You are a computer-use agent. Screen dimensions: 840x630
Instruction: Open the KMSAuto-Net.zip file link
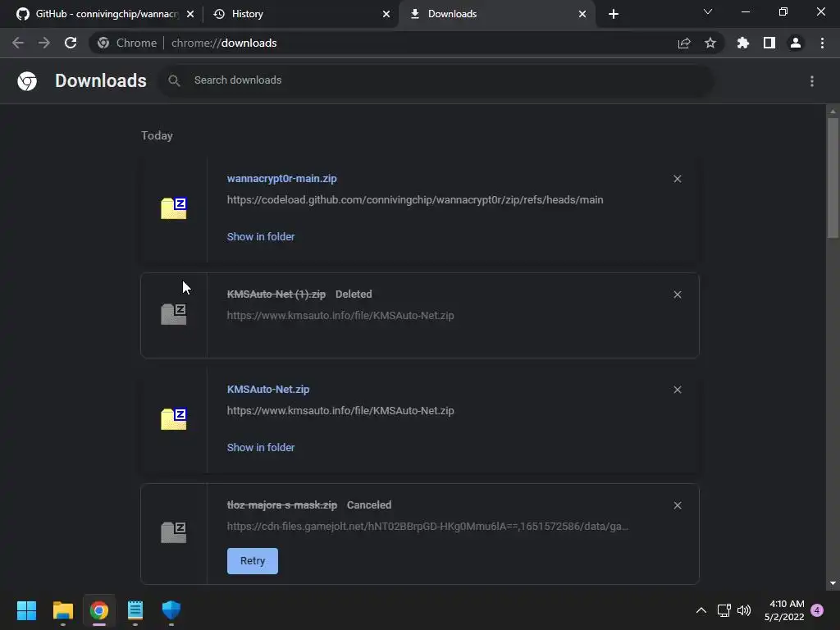click(x=268, y=390)
